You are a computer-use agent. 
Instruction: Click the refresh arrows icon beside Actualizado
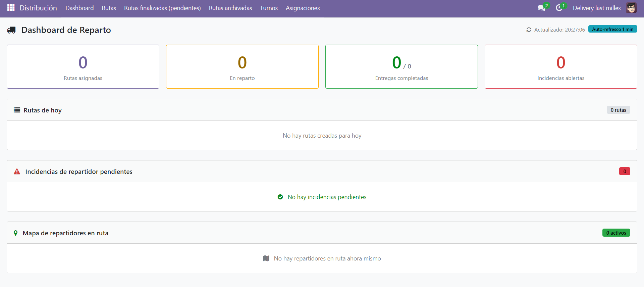[x=529, y=30]
